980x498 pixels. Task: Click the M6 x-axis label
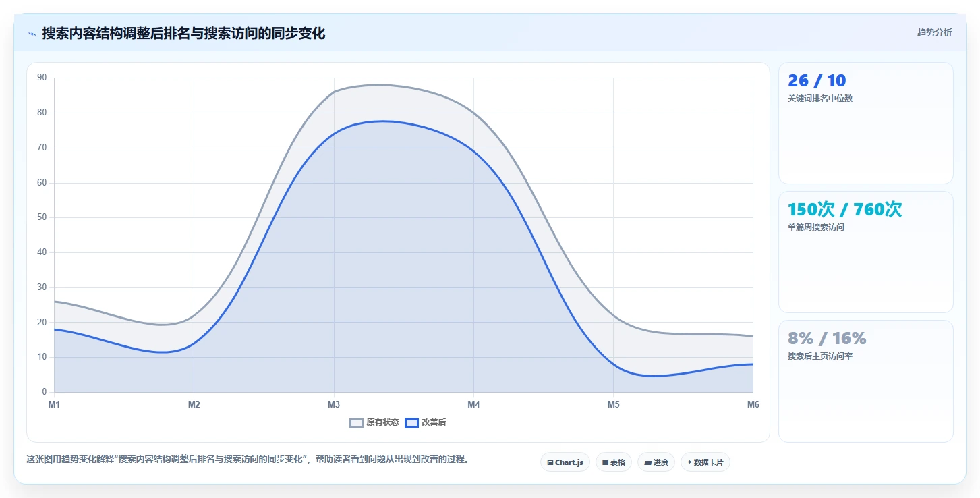pos(753,404)
